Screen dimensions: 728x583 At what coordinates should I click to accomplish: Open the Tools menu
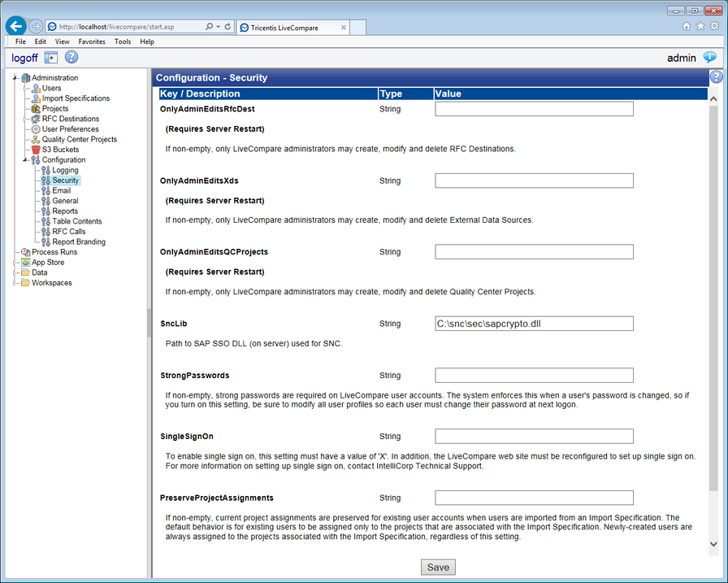[x=122, y=41]
